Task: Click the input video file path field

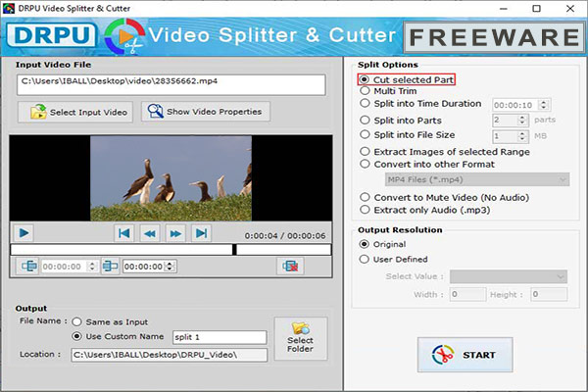Action: (171, 85)
